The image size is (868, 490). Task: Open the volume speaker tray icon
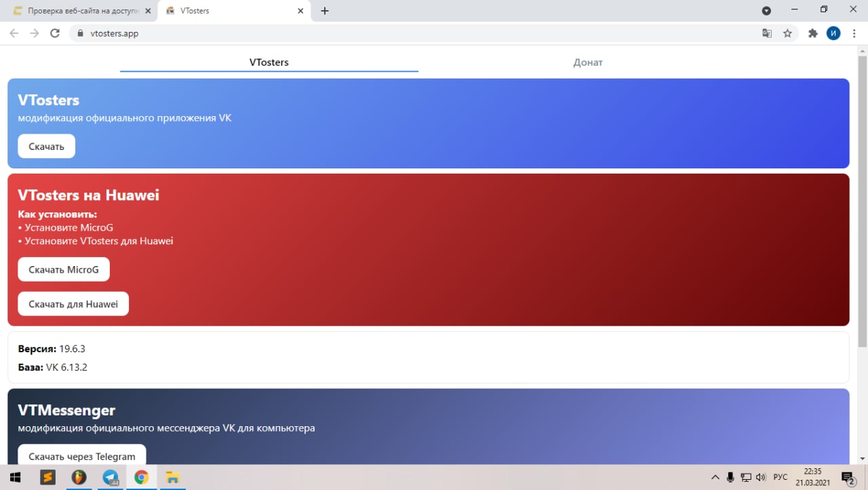761,477
